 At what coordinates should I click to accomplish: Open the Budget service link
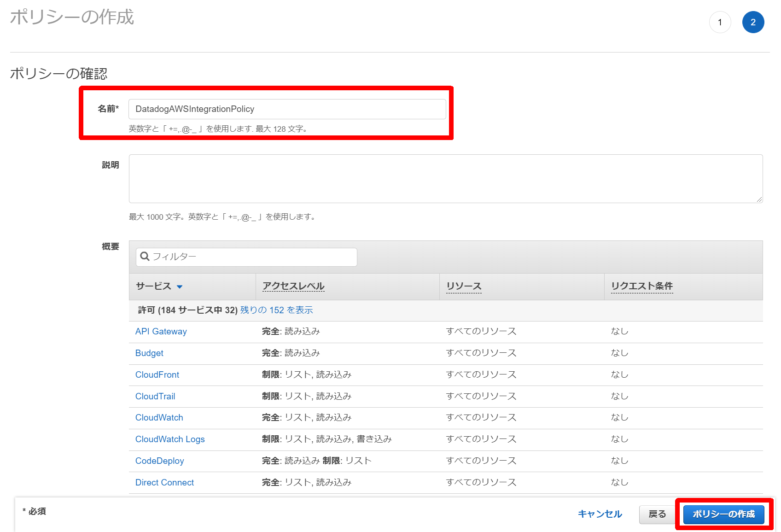149,353
